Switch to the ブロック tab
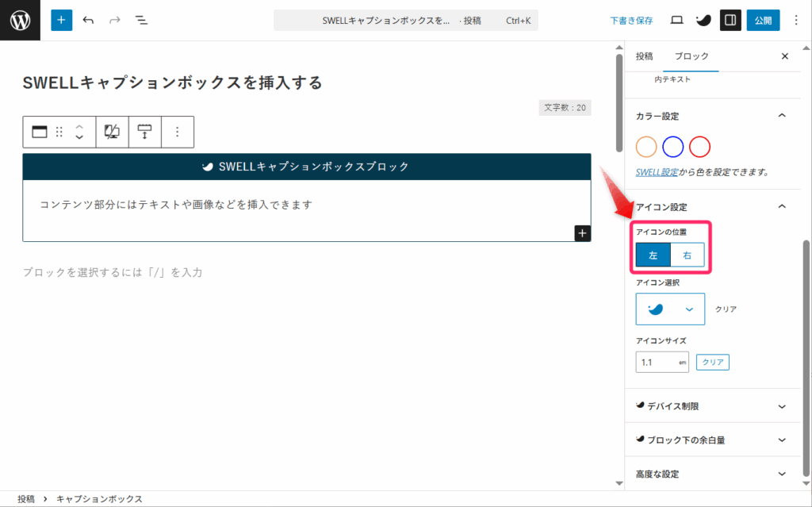Viewport: 812px width, 507px height. (x=691, y=56)
